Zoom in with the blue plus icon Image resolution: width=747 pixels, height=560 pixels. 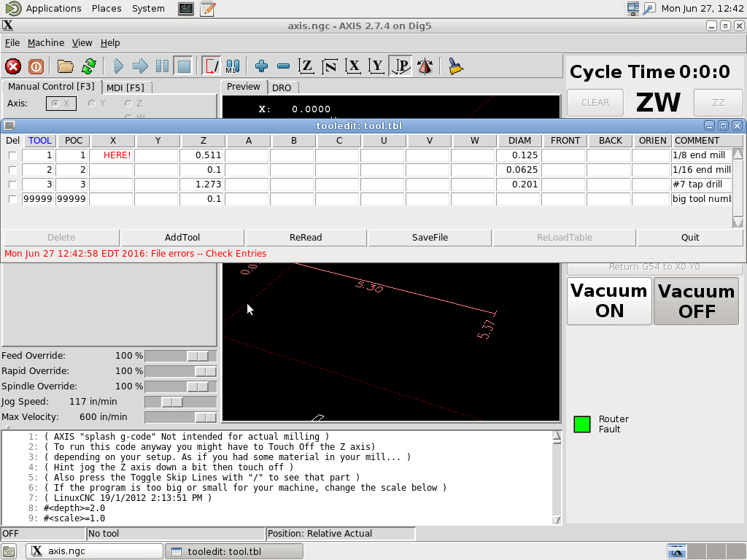point(261,66)
